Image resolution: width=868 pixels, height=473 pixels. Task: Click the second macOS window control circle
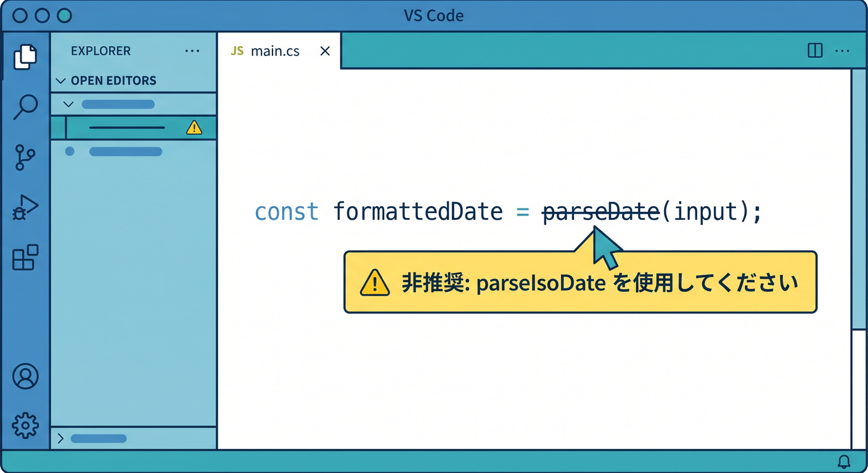click(x=42, y=15)
